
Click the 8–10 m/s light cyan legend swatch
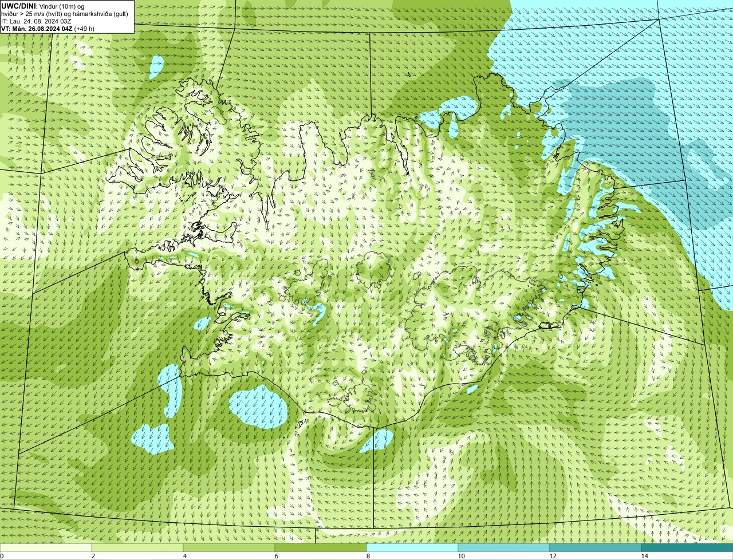point(412,547)
